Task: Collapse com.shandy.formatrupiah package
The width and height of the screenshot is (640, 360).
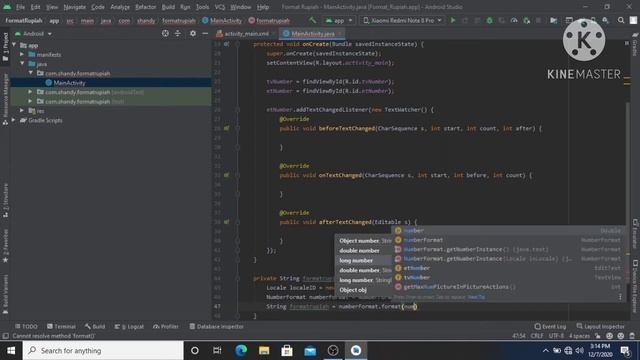Action: tap(31, 73)
